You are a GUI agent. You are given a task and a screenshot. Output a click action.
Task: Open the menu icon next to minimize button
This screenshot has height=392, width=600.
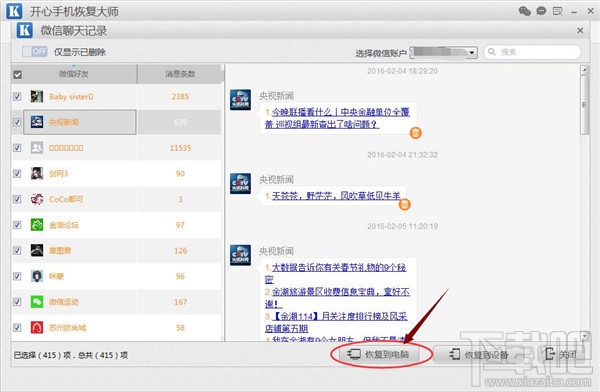coord(558,11)
